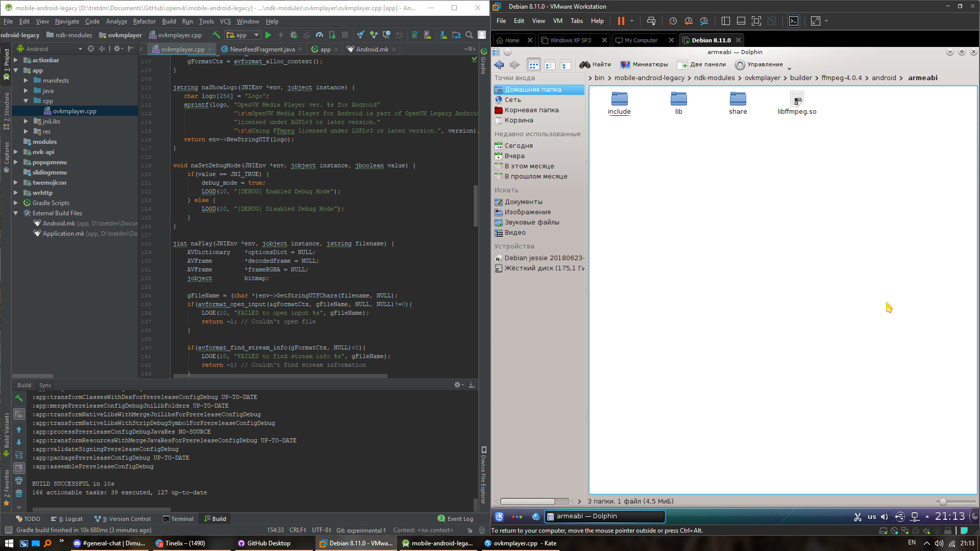Click Найти find button in Dolphin

click(595, 65)
